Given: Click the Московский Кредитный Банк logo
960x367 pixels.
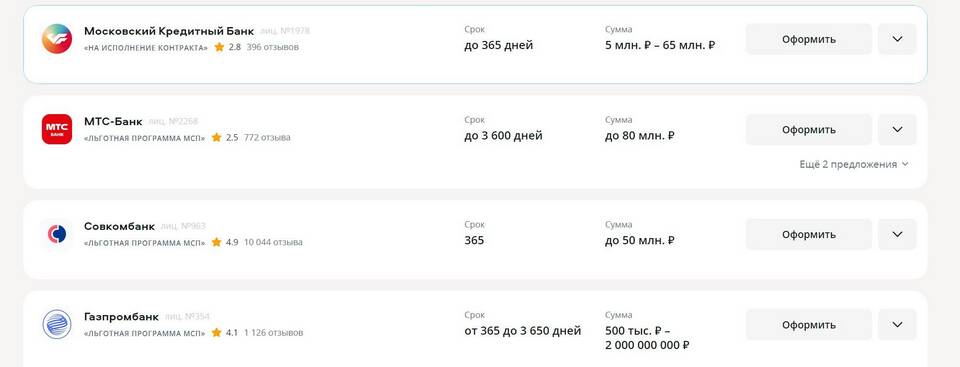Looking at the screenshot, I should tap(57, 39).
